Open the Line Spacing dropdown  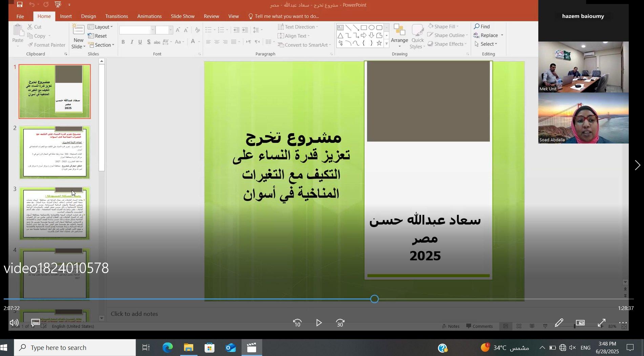click(257, 30)
